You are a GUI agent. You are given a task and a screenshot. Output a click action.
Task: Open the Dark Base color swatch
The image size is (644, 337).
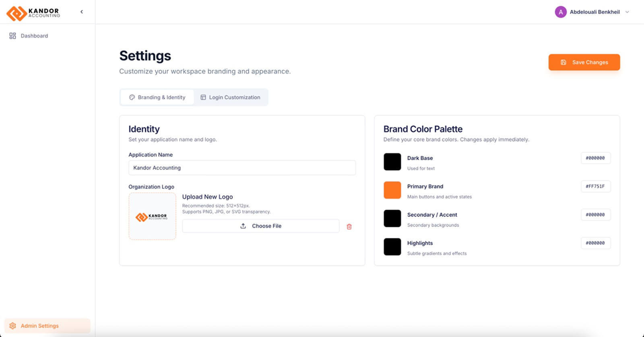[x=392, y=162]
